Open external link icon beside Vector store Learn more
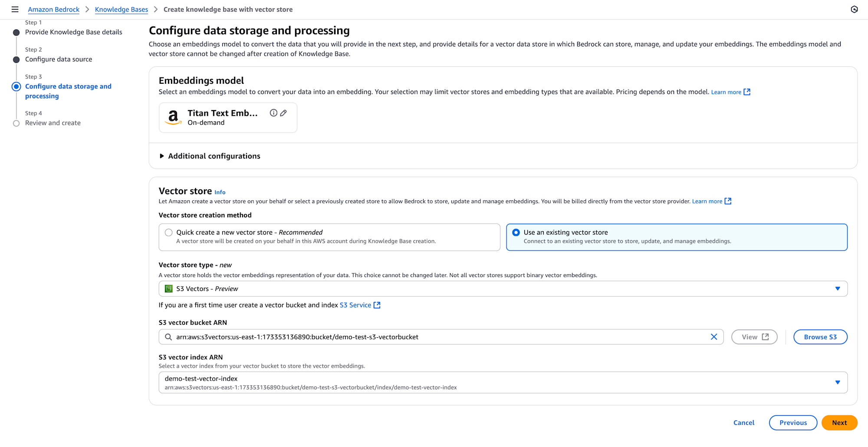The width and height of the screenshot is (868, 447). [728, 201]
